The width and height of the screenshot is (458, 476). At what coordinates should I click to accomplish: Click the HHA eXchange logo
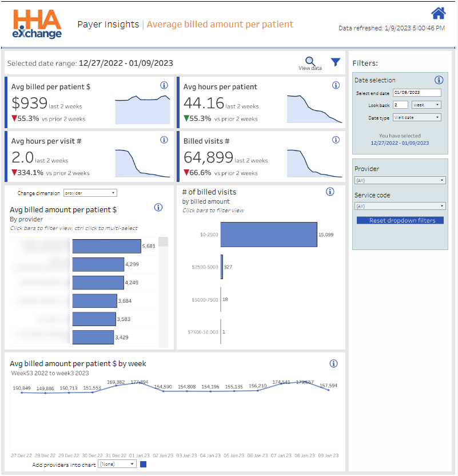pyautogui.click(x=35, y=24)
